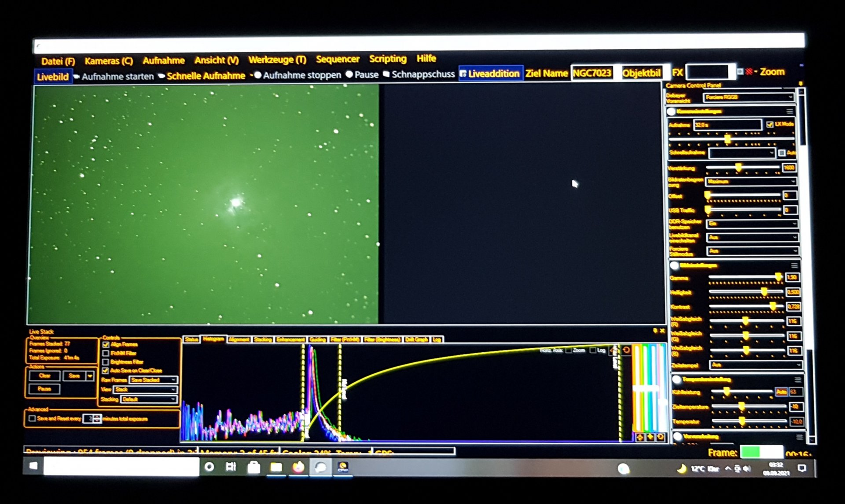Image resolution: width=845 pixels, height=504 pixels.
Task: Open the Windows Start menu
Action: coord(33,466)
